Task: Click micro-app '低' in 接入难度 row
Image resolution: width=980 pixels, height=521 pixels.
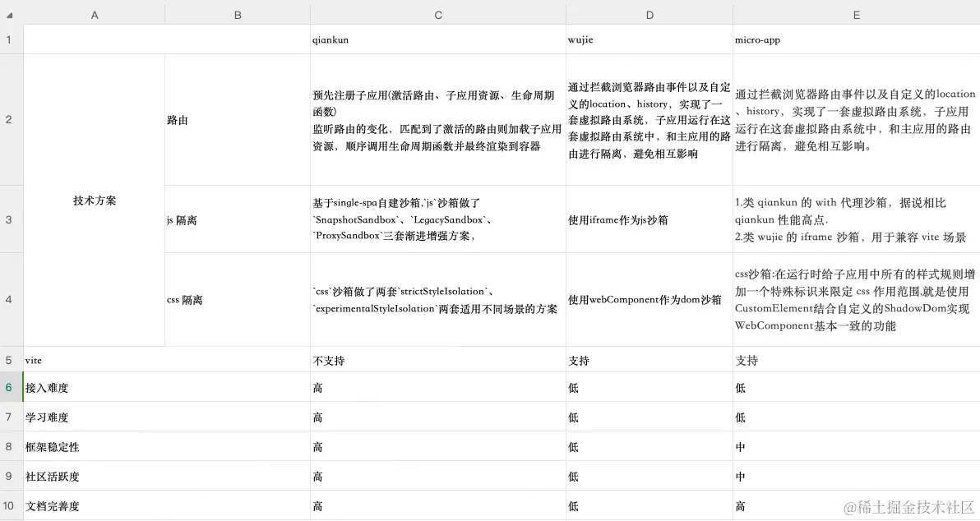Action: pyautogui.click(x=856, y=387)
